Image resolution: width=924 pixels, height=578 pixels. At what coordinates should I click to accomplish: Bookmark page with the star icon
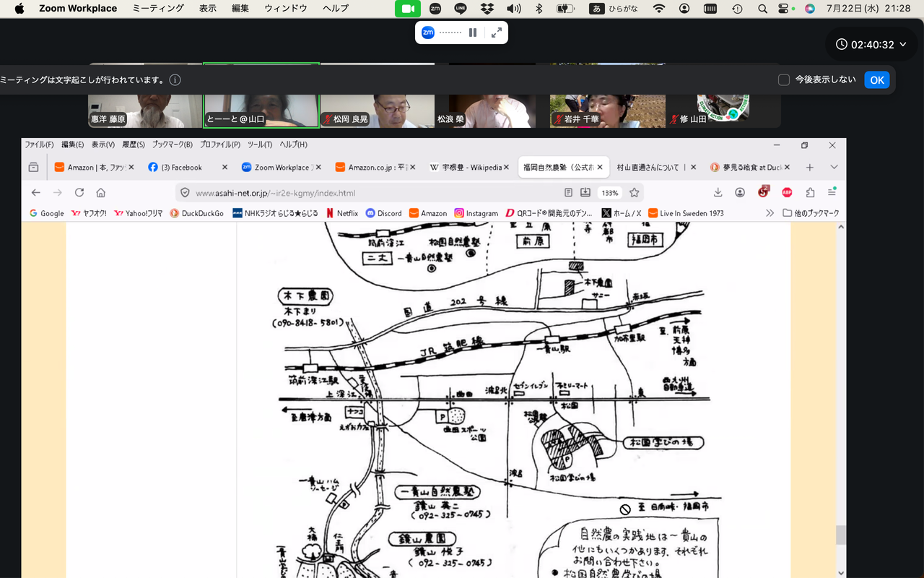click(x=634, y=193)
